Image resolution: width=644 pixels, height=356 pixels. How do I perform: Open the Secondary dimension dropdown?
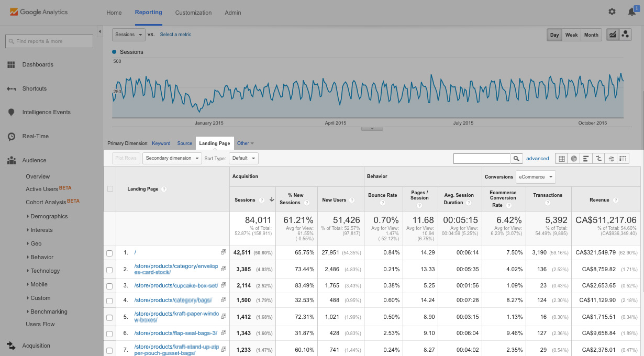(172, 158)
